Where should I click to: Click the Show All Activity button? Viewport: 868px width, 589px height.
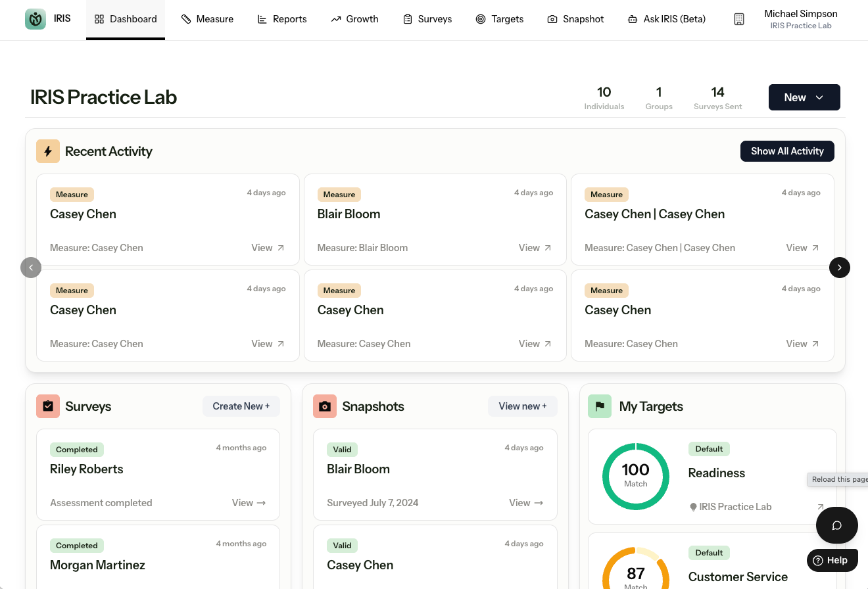click(787, 151)
